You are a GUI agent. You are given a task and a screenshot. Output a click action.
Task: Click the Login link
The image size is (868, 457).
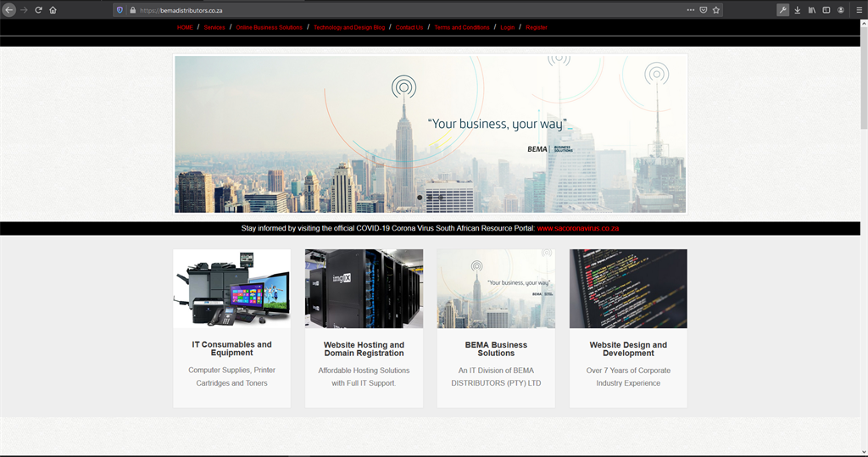[508, 27]
